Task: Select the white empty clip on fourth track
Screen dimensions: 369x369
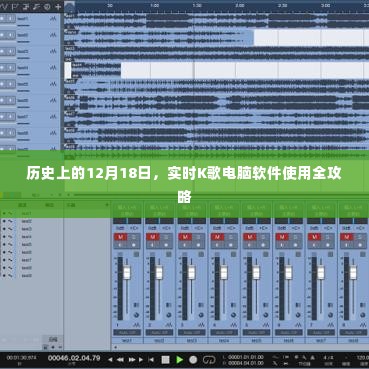Action: click(242, 70)
